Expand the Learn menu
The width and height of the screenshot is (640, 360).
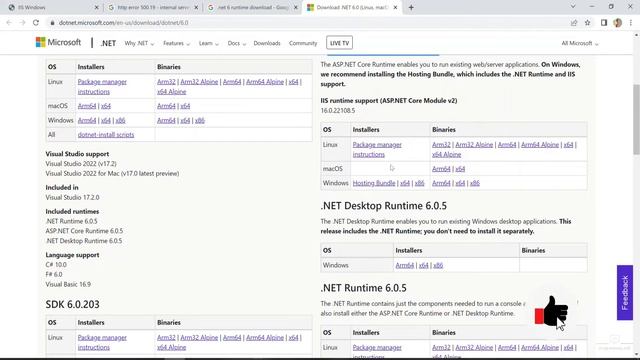209,43
